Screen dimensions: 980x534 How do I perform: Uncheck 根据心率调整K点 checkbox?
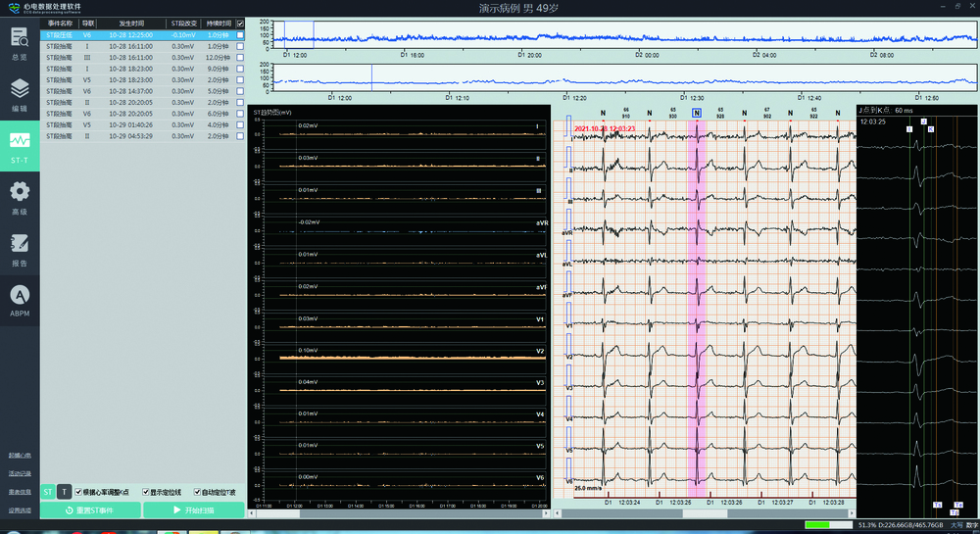point(79,492)
